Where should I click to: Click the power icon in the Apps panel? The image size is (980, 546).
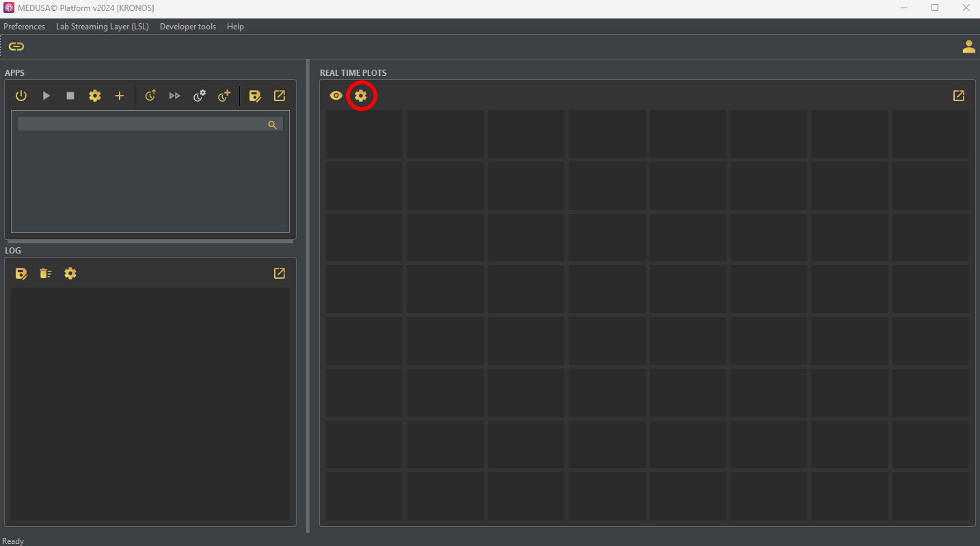pos(21,96)
